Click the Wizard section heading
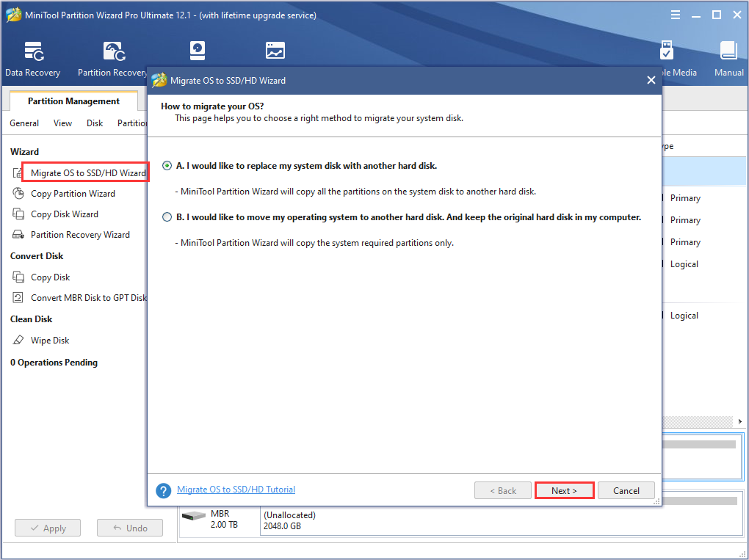 click(x=24, y=151)
